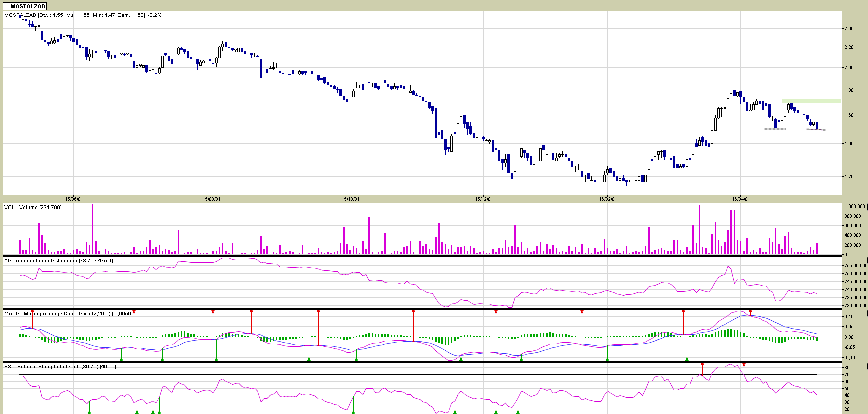Screen dimensions: 868x414
Task: Click the left gray dashed support line
Action: tap(775, 129)
